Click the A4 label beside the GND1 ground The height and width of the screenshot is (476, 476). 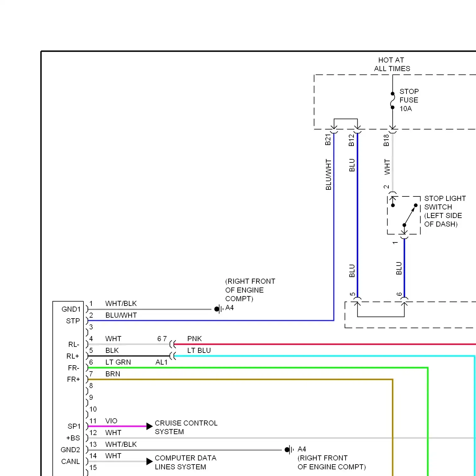click(229, 307)
